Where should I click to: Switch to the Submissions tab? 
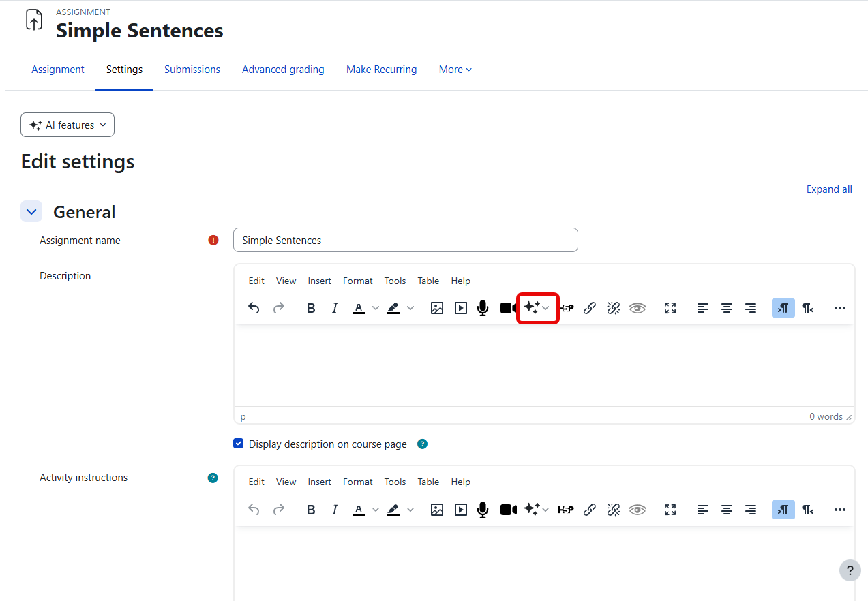[192, 70]
